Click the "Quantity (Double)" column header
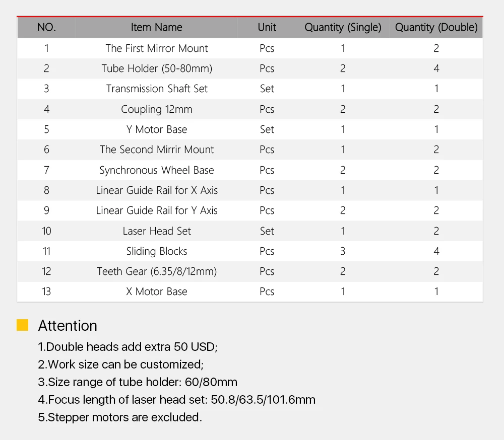 [436, 28]
